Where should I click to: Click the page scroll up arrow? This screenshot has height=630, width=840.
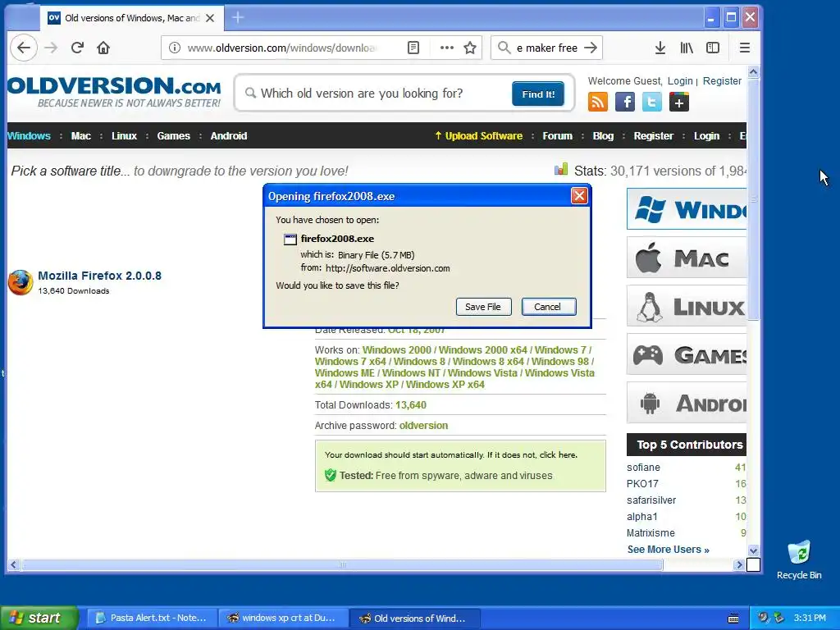753,72
